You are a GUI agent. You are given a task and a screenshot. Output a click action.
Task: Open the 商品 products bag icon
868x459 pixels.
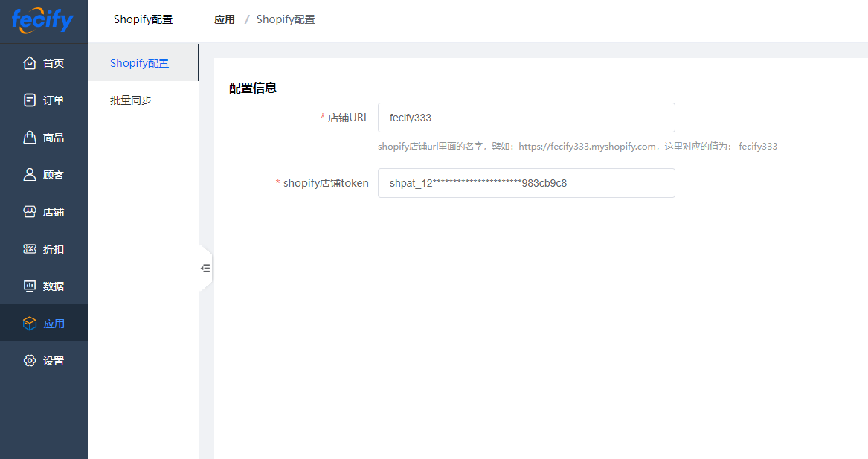[30, 138]
